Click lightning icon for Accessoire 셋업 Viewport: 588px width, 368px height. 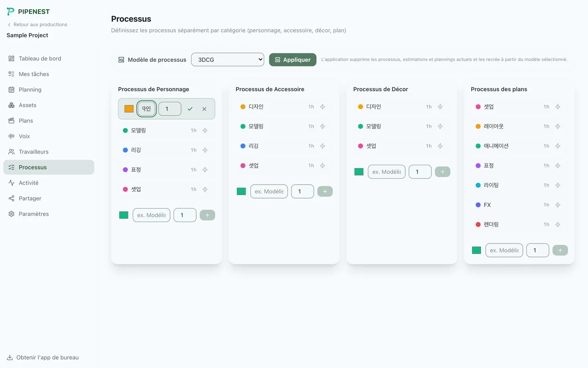click(323, 166)
